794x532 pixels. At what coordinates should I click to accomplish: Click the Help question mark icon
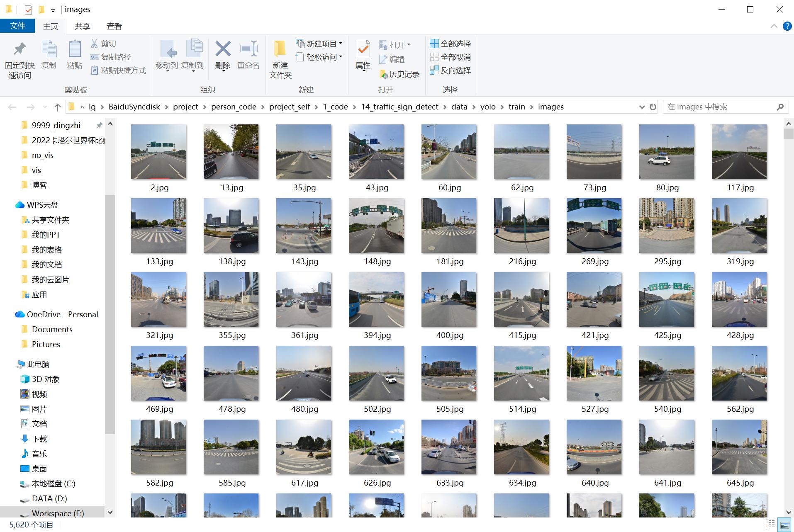click(787, 26)
